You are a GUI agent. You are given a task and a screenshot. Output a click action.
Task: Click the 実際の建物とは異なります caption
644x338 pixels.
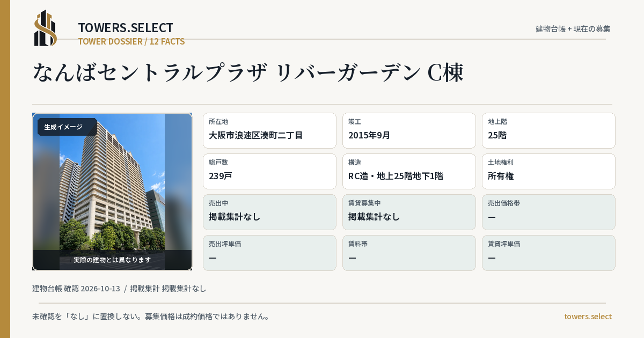(112, 260)
